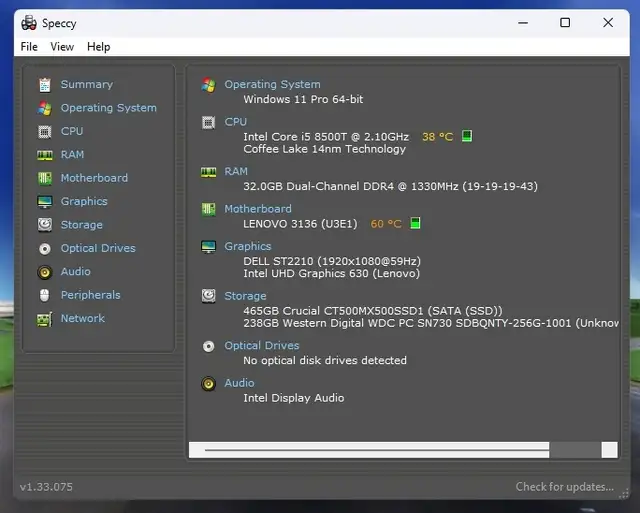Screen dimensions: 640x513
Task: Click the Operating System heading link in summary
Action: click(x=272, y=84)
